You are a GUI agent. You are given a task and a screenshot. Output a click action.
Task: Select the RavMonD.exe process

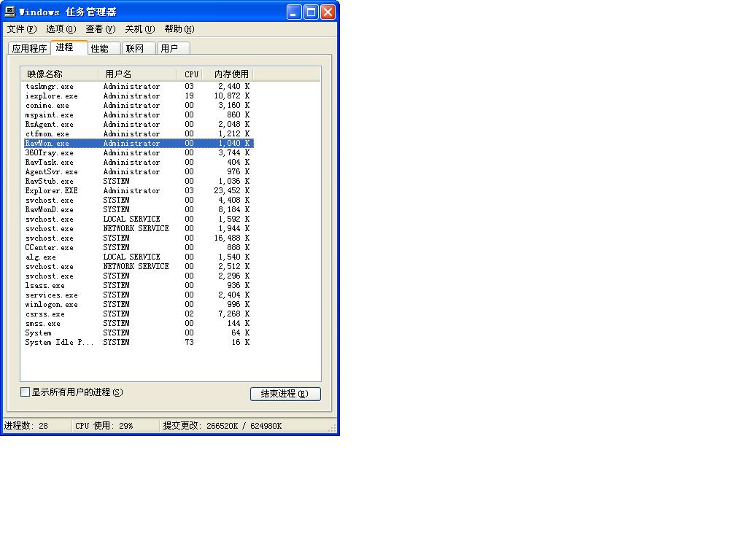138,210
